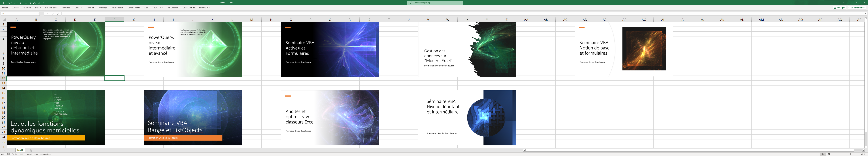Open Customize Quick Access Toolbar dropdown
This screenshot has height=156, width=868.
coord(43,3)
